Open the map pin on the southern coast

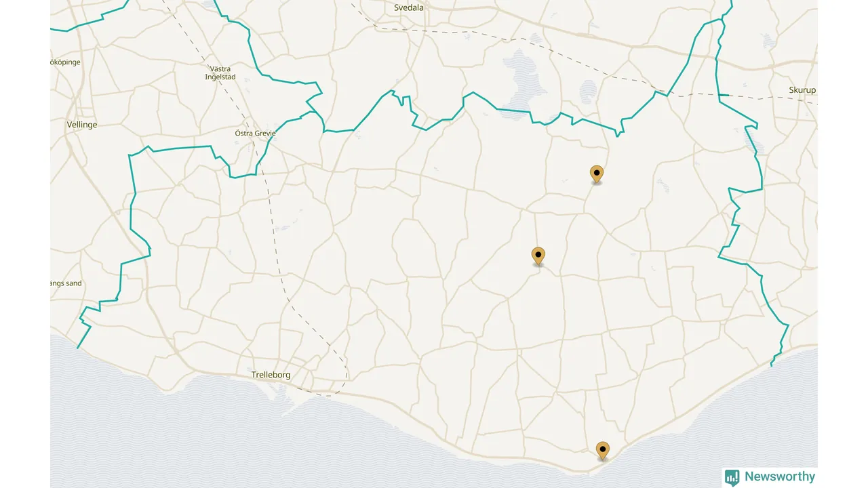[603, 451]
